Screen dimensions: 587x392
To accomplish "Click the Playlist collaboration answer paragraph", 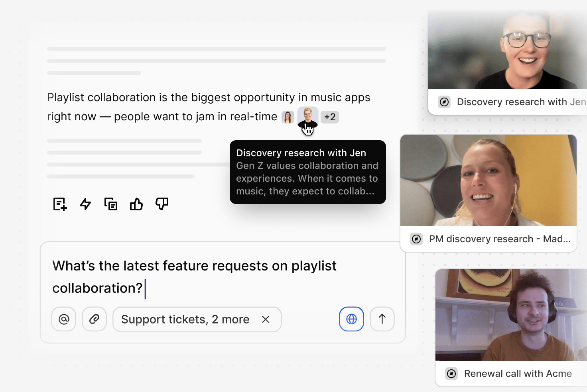I will (x=209, y=107).
